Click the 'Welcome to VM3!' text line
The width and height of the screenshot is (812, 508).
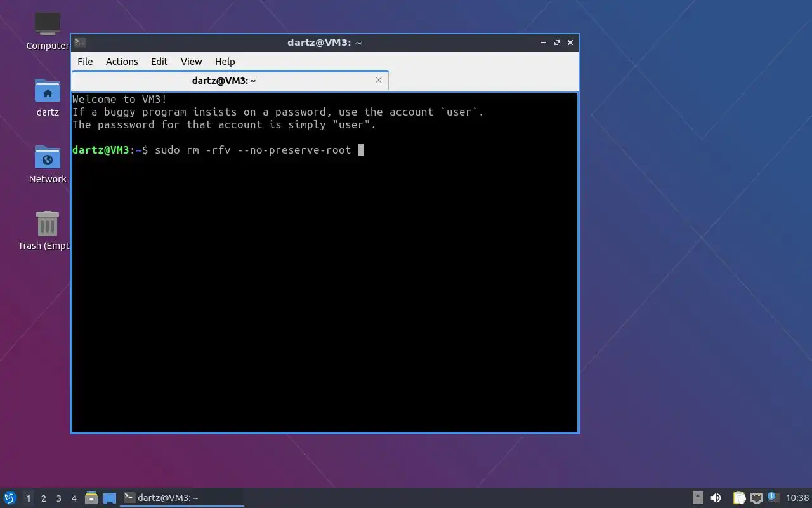coord(120,99)
